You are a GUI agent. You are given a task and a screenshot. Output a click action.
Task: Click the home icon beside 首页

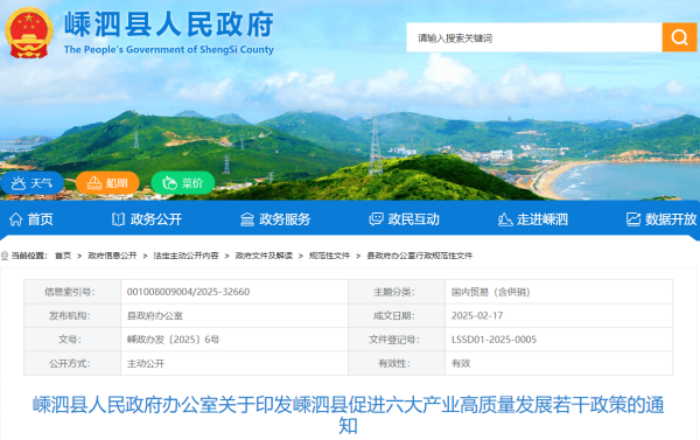click(16, 219)
